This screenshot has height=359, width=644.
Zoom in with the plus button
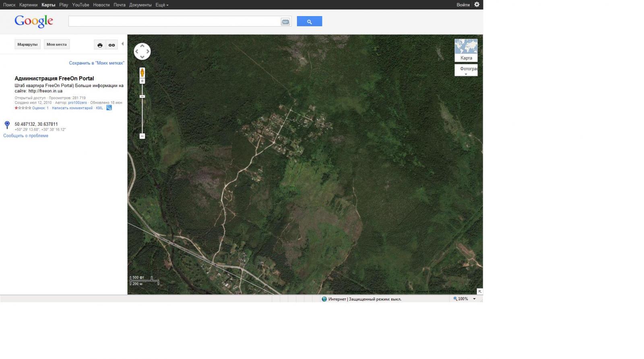[142, 81]
